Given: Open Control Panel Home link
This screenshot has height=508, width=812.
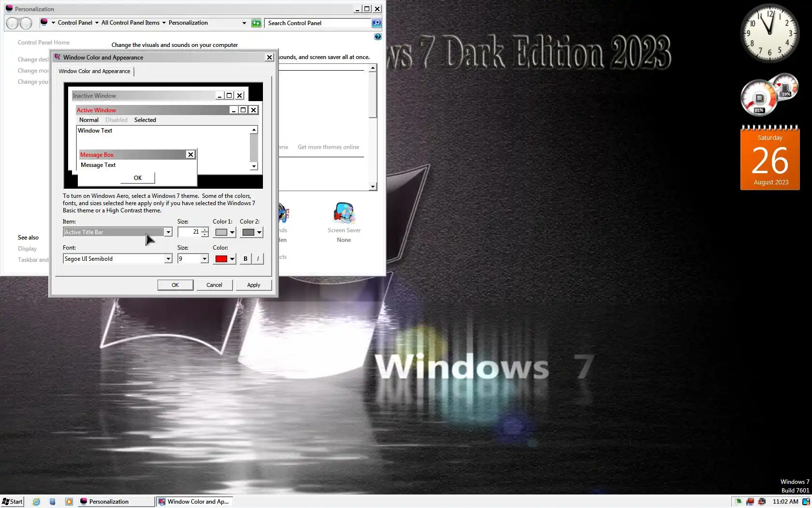Looking at the screenshot, I should 43,43.
